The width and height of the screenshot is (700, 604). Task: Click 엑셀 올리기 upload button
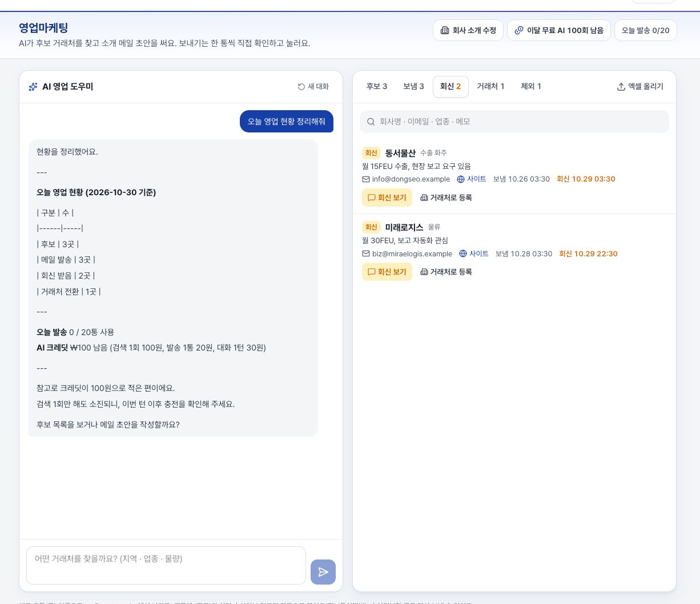[640, 87]
